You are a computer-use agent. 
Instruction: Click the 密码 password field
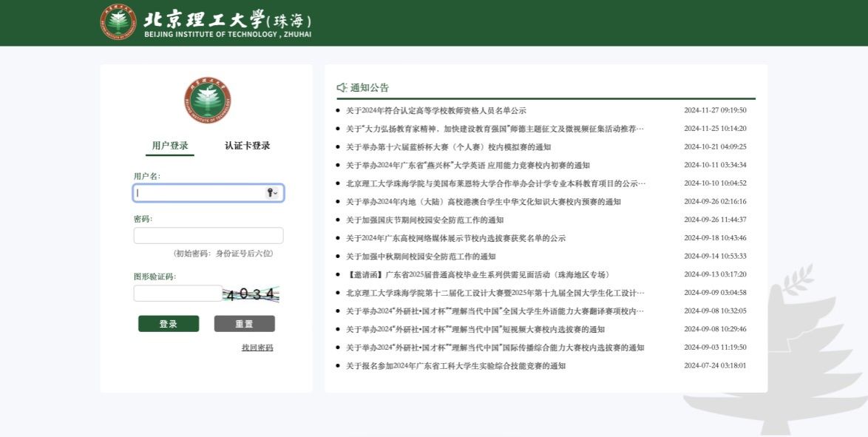208,236
